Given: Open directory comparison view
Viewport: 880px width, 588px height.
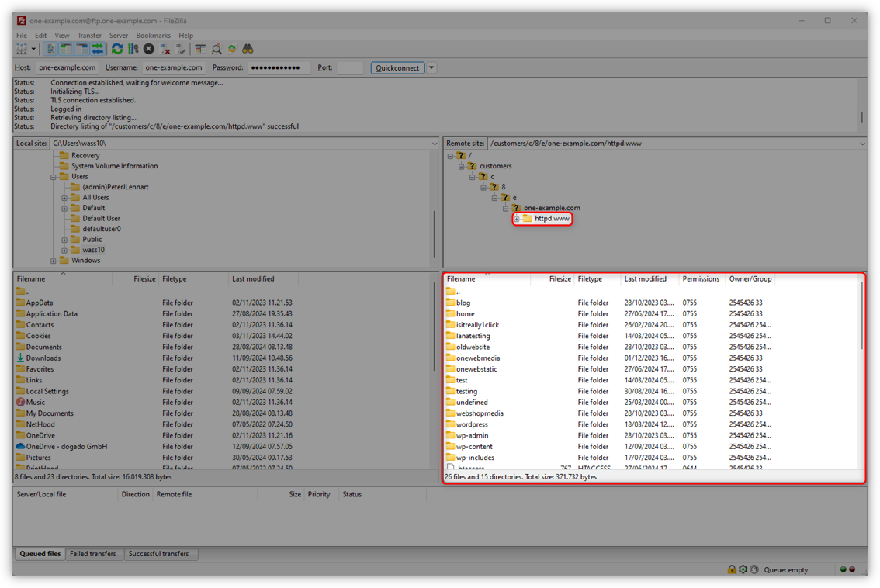Looking at the screenshot, I should point(217,48).
